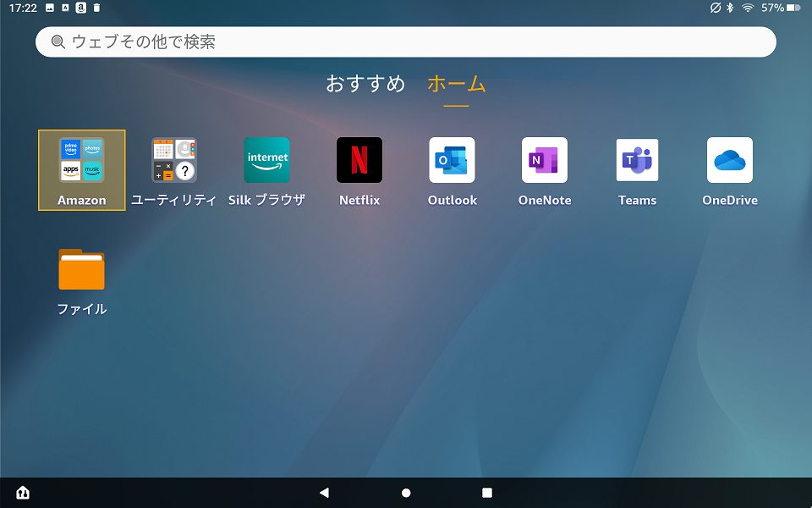
Task: Open the ユーティリティ folder
Action: 173,160
